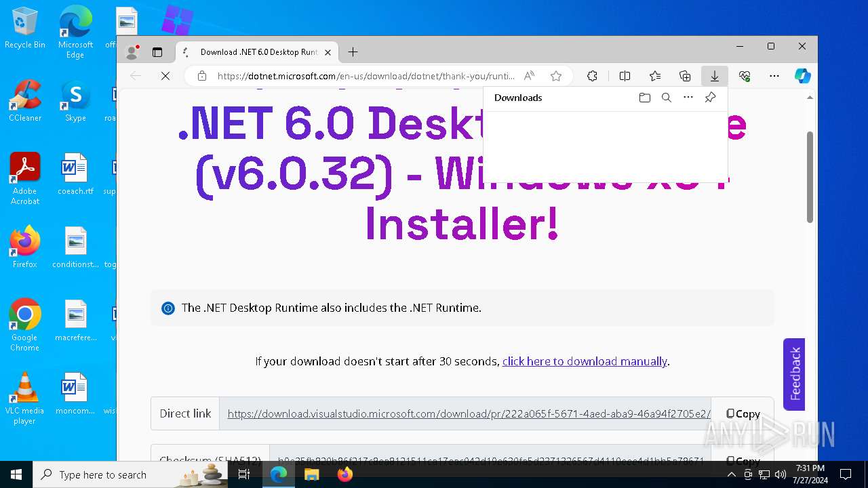This screenshot has width=868, height=488.
Task: Select Skype desktop shortcut
Action: tap(75, 102)
